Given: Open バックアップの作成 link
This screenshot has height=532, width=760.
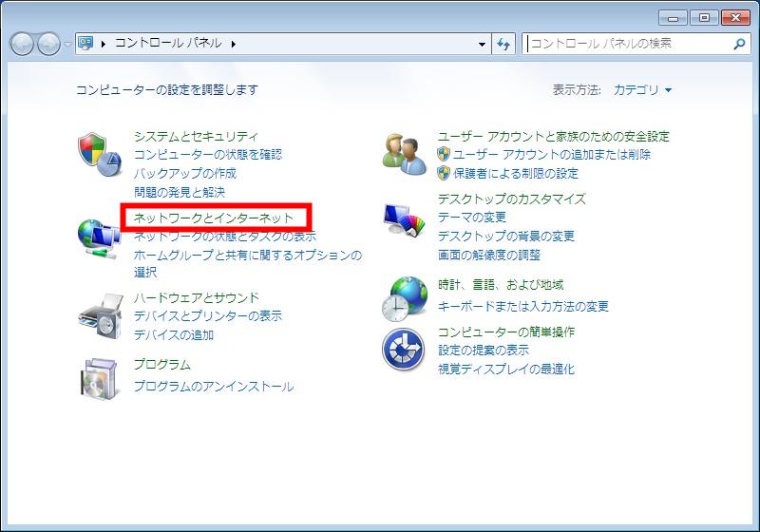Looking at the screenshot, I should pos(185,173).
